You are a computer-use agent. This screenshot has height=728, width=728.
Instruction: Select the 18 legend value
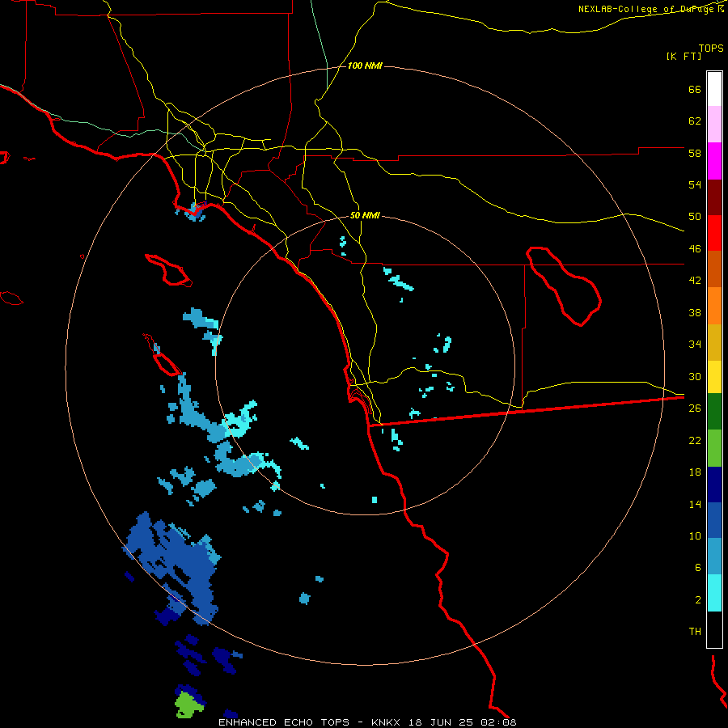pyautogui.click(x=695, y=472)
